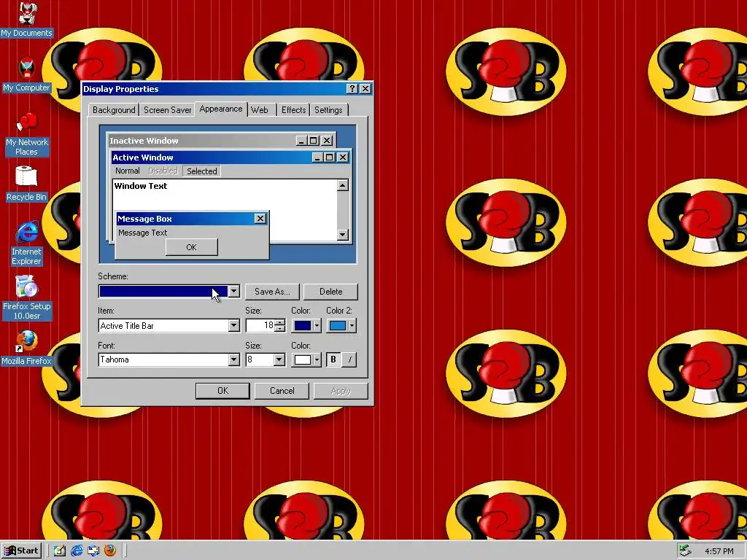The height and width of the screenshot is (560, 747).
Task: Open the Font dropdown showing Tahoma
Action: pos(233,359)
